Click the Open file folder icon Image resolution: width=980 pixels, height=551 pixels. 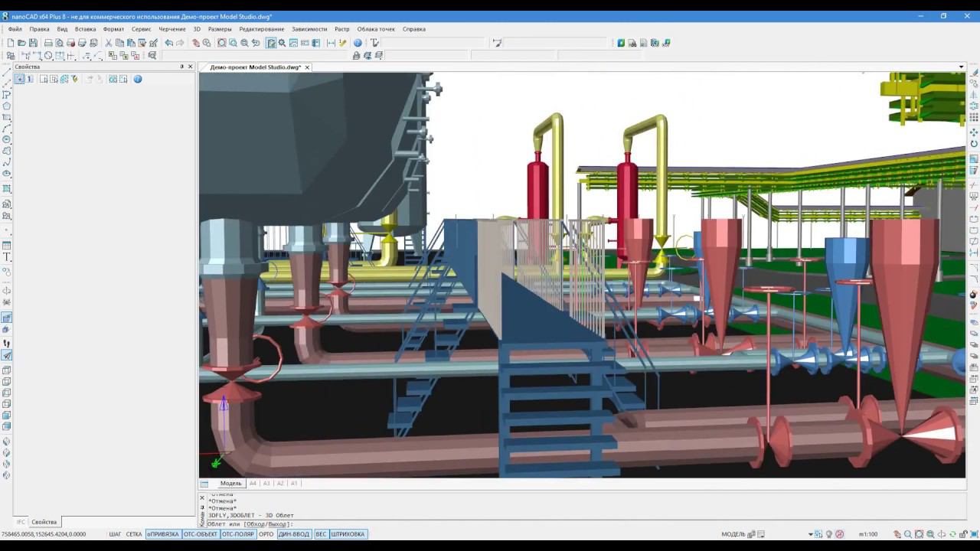pos(21,43)
